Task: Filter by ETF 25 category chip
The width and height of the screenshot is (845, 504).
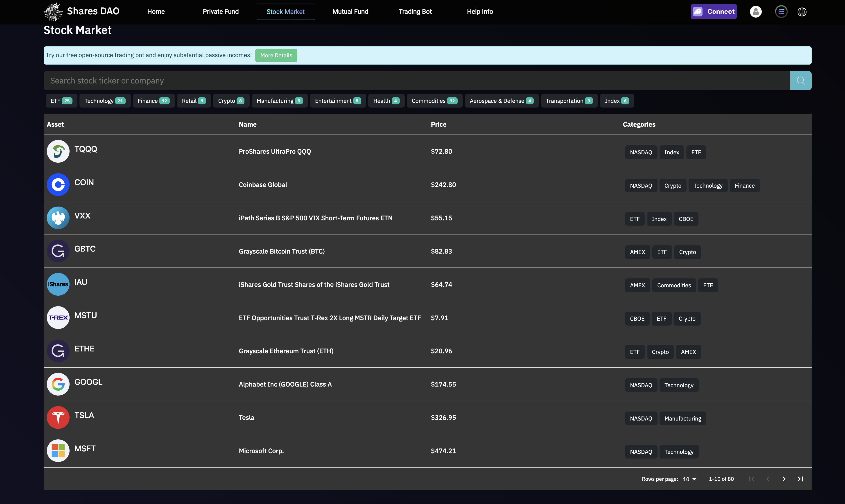Action: click(x=61, y=101)
